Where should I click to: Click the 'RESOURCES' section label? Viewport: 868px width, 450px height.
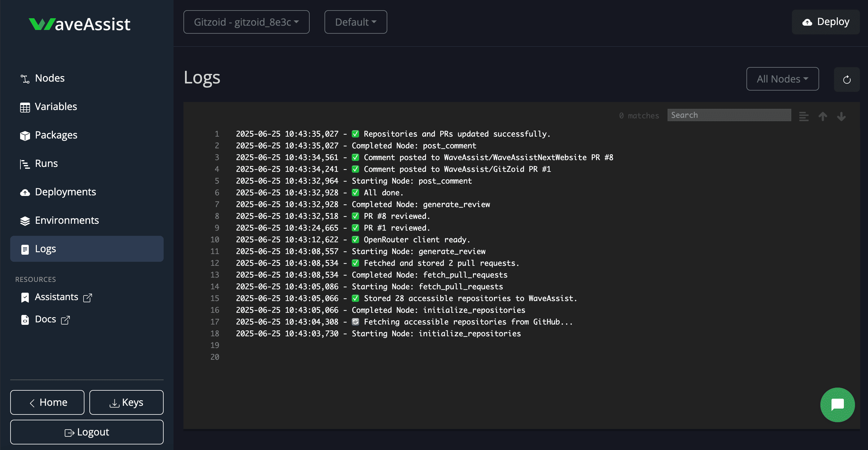pyautogui.click(x=35, y=280)
